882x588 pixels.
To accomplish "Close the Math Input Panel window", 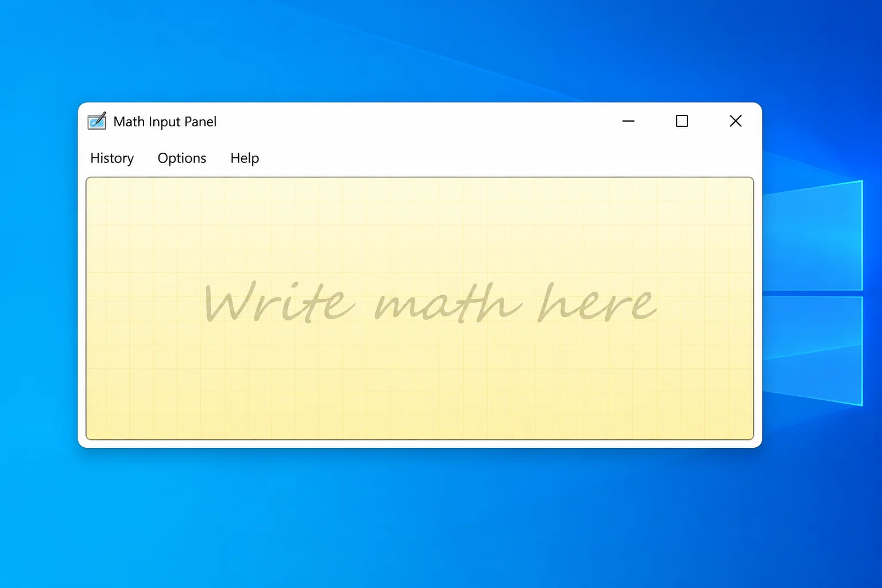I will (736, 121).
